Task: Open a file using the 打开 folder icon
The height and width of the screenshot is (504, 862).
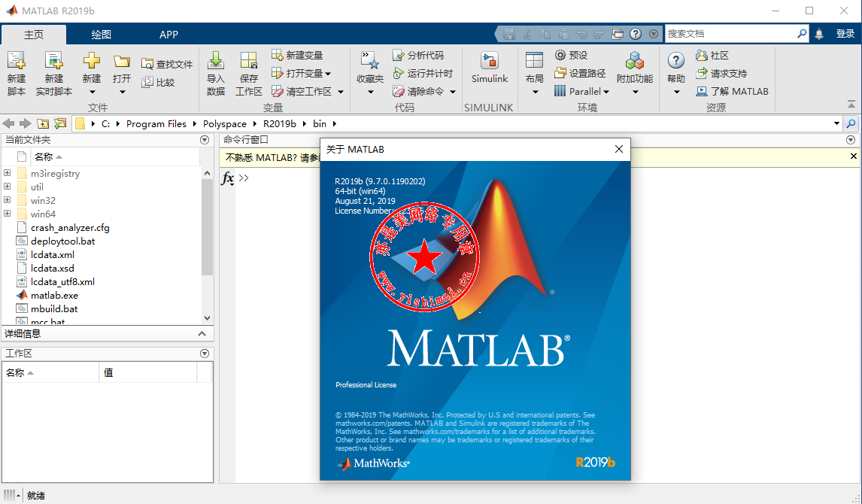Action: 122,74
